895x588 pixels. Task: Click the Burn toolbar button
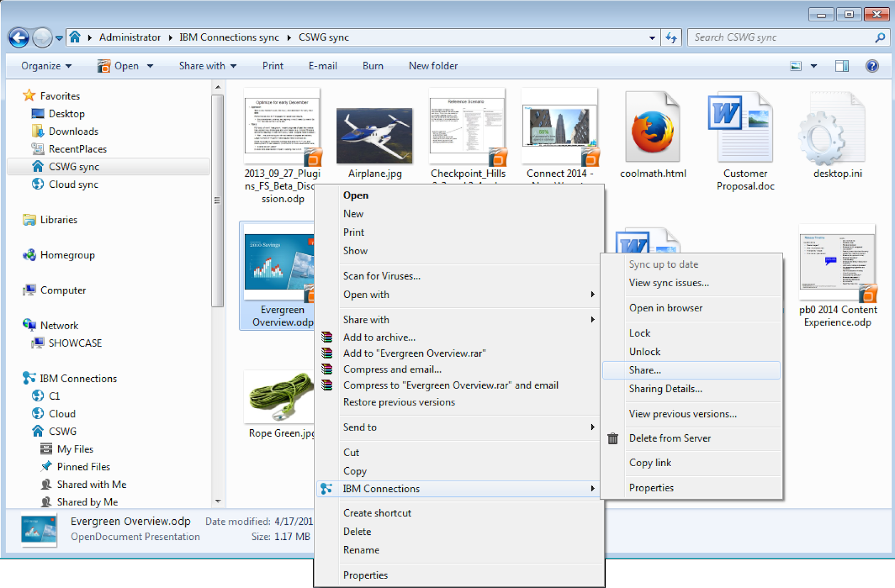pyautogui.click(x=373, y=66)
